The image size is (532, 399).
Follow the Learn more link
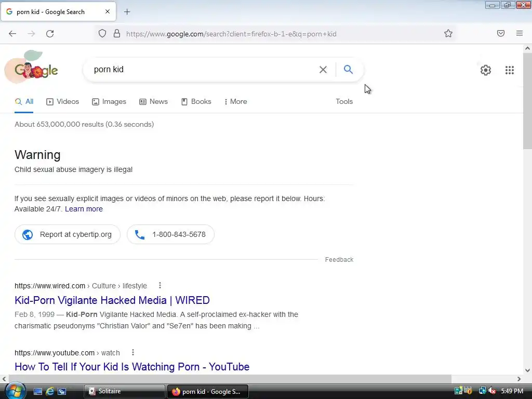pos(84,209)
